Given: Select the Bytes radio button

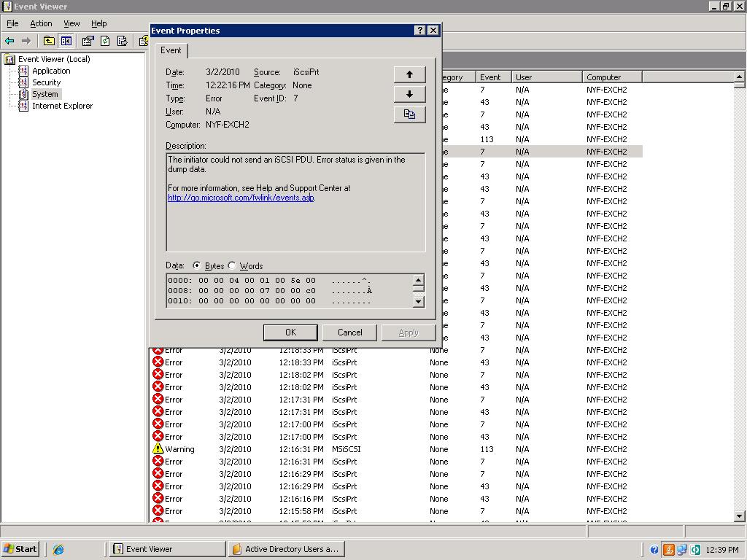Looking at the screenshot, I should click(196, 265).
